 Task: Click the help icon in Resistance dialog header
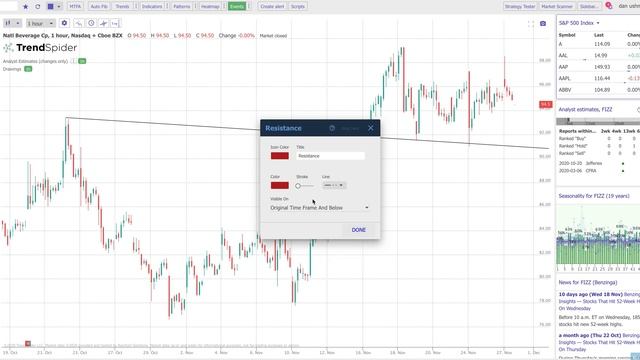[332, 128]
